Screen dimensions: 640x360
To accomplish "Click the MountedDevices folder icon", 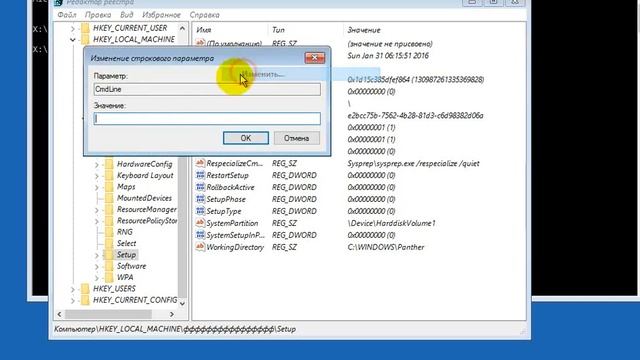I will tap(109, 198).
